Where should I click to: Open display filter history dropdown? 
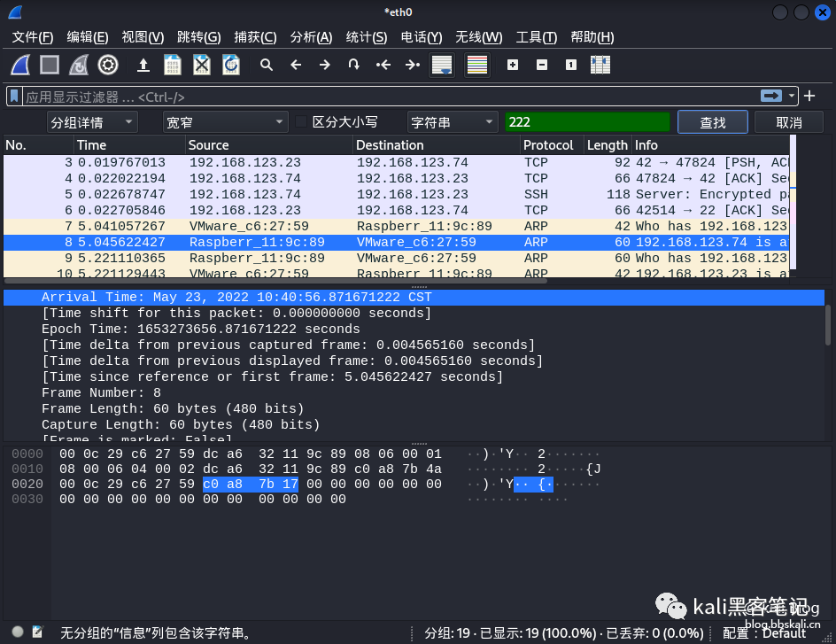coord(792,96)
